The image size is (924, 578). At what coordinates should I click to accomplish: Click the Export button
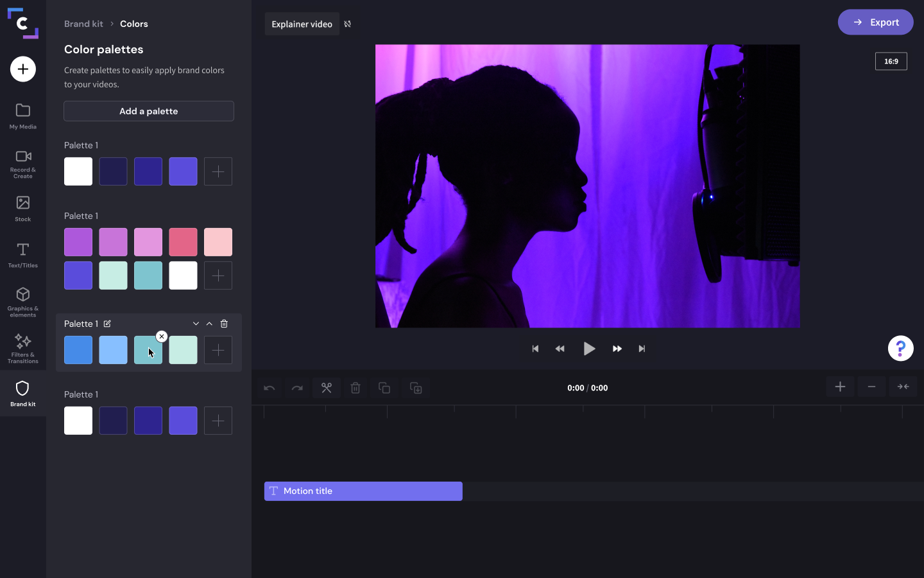tap(875, 22)
